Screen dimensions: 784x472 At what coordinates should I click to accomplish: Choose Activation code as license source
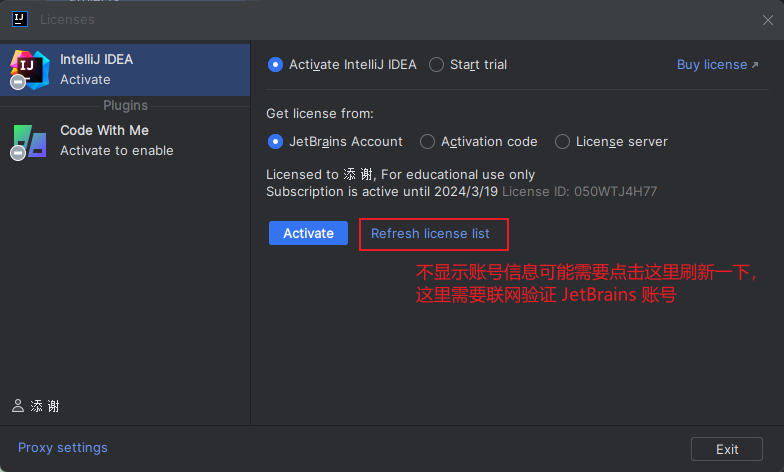(428, 142)
